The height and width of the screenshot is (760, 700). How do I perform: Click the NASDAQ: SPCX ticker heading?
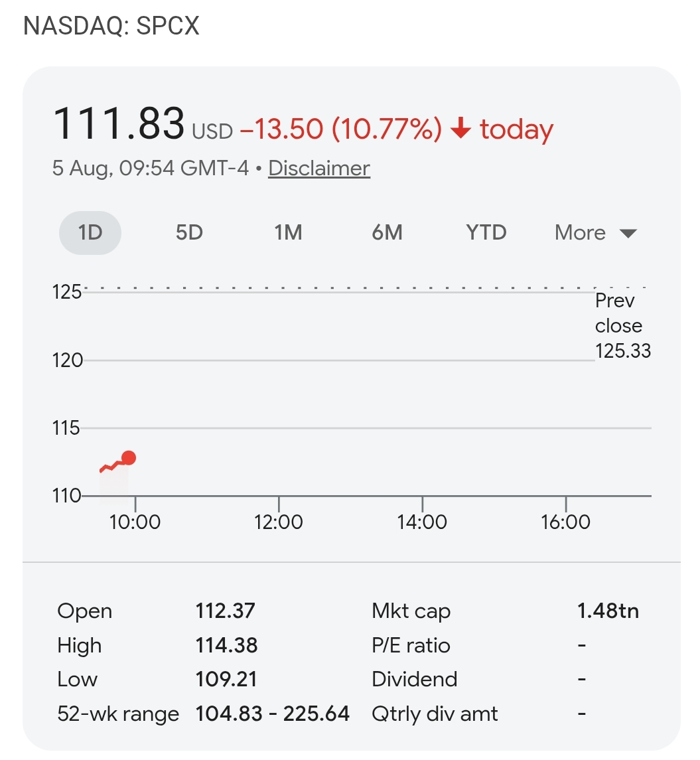[x=111, y=26]
